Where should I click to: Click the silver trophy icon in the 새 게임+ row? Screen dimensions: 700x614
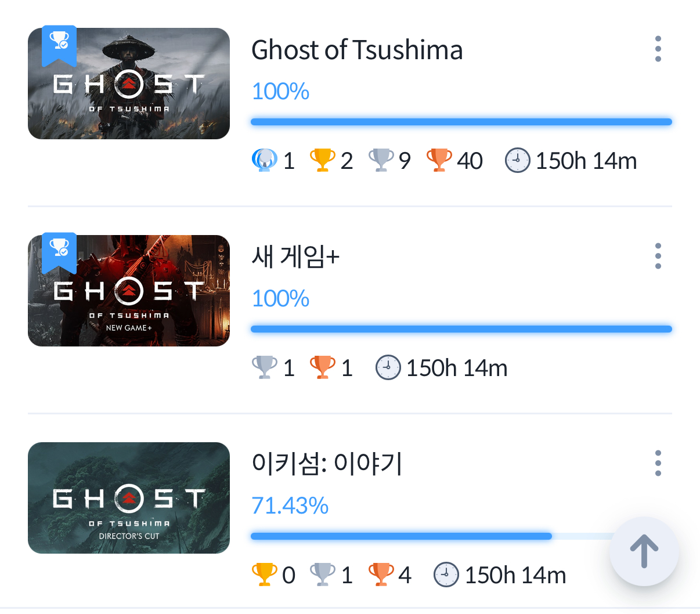(x=264, y=367)
